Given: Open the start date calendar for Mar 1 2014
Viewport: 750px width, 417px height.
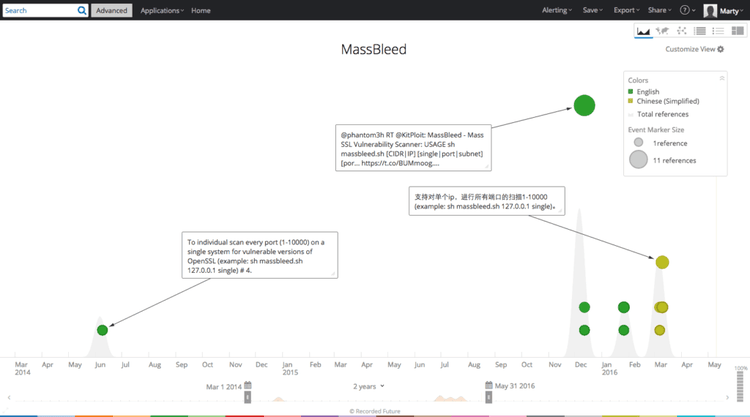Looking at the screenshot, I should pyautogui.click(x=248, y=386).
